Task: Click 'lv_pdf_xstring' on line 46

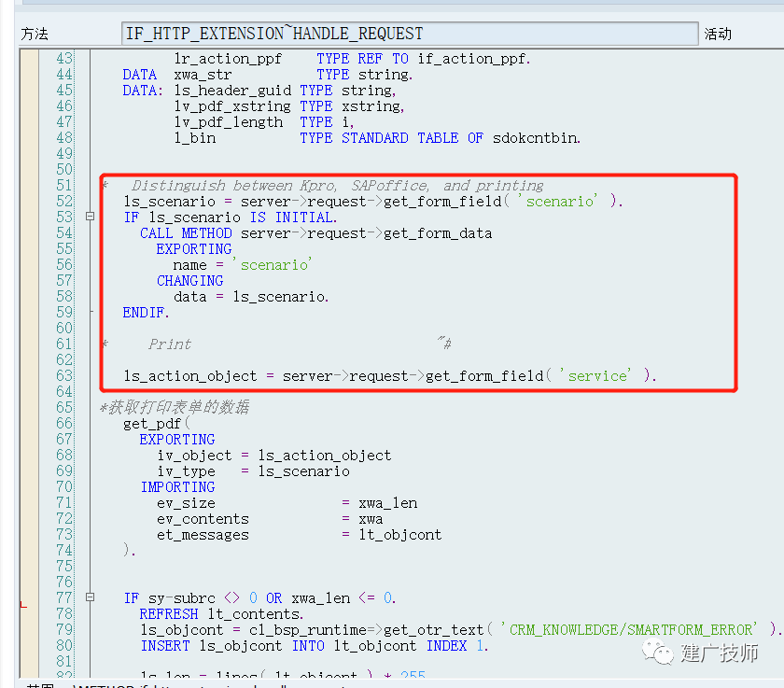Action: 232,106
